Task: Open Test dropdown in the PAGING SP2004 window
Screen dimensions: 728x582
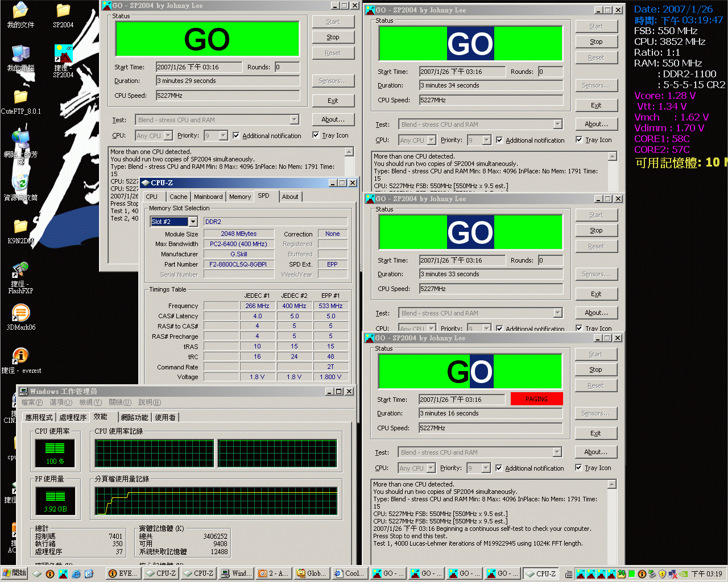Action: point(557,452)
